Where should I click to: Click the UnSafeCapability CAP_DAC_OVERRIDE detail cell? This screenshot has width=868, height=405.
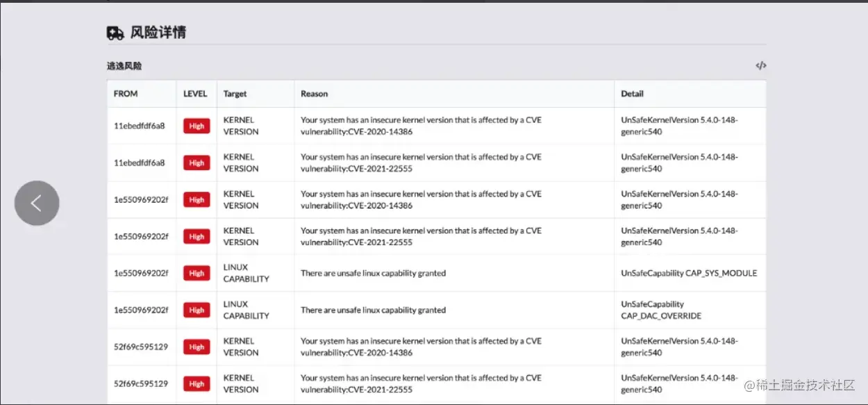tap(661, 310)
